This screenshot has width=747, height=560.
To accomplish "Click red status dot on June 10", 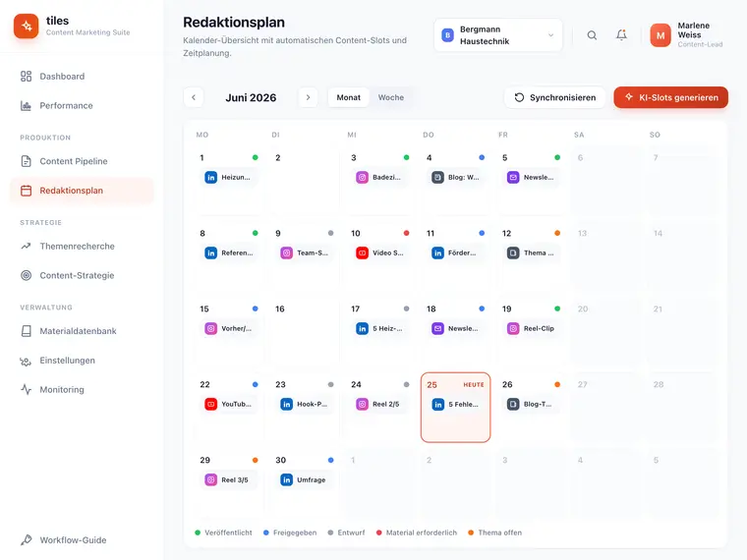I will tap(406, 234).
